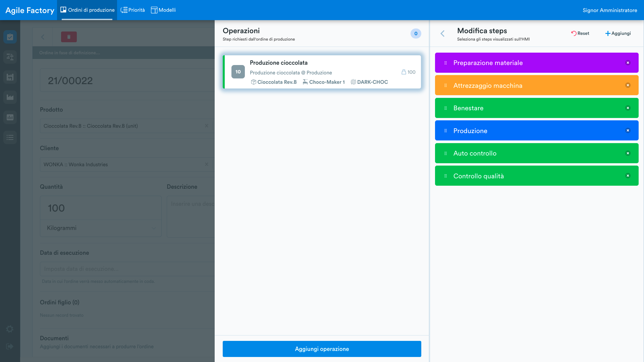Open the Kilogrammi unit dropdown
Viewport: 644px width, 362px height.
(101, 228)
